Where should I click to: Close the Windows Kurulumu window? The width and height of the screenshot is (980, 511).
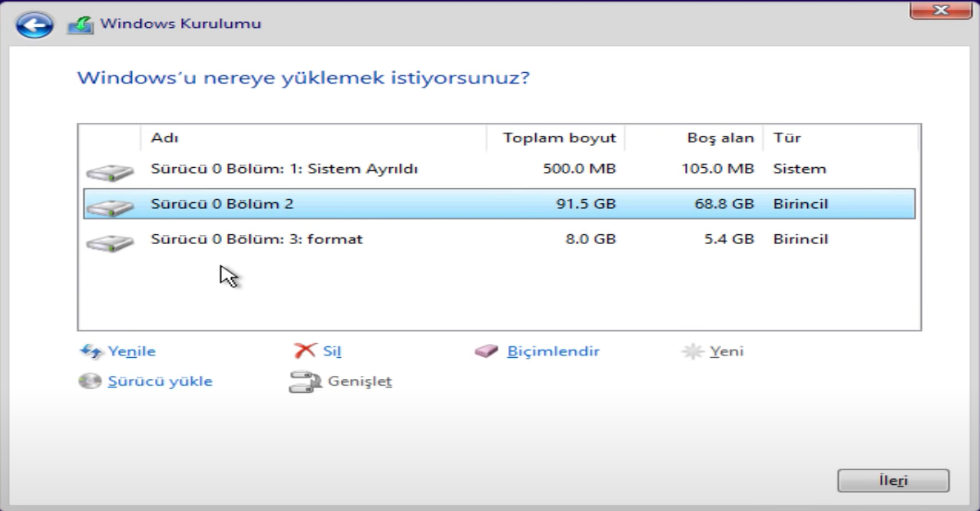pyautogui.click(x=939, y=10)
